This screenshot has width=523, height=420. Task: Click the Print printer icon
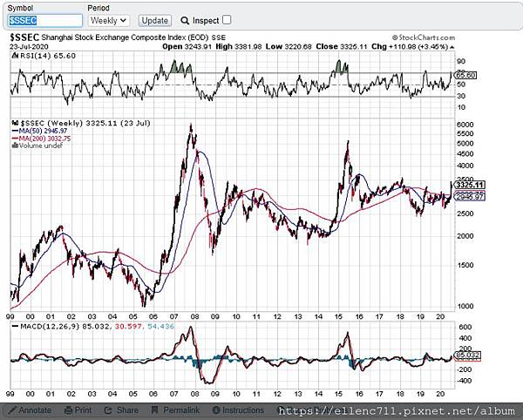[68, 410]
